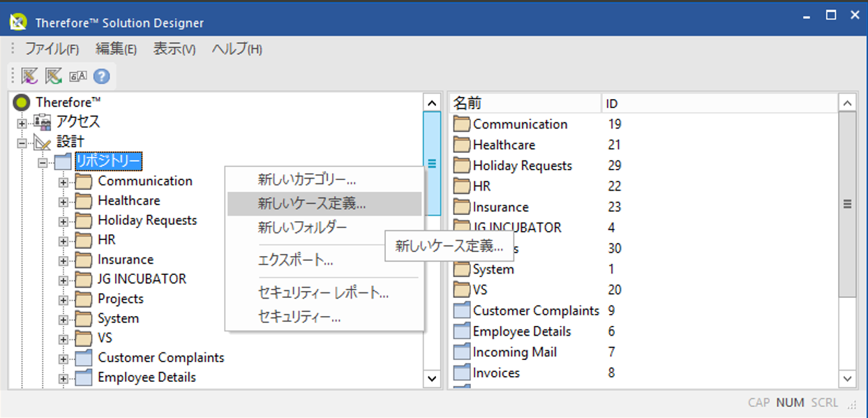Click the System folder icon in the right list
The height and width of the screenshot is (418, 868).
(462, 269)
